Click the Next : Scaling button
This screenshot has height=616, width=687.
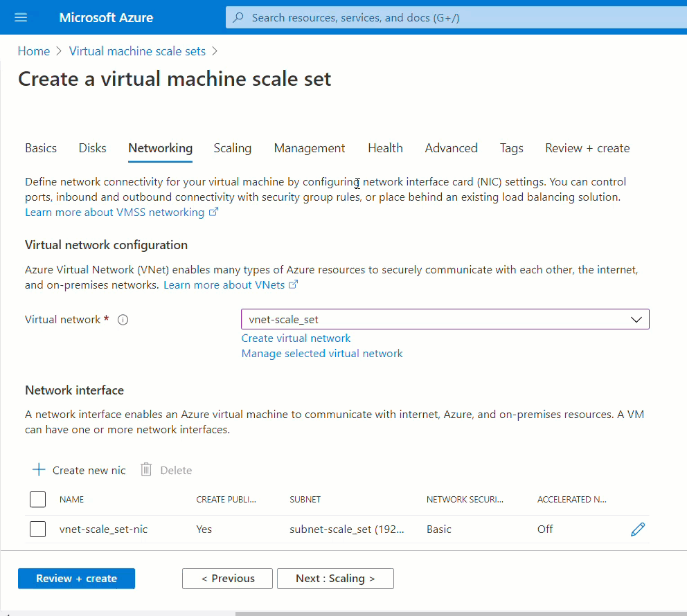(x=335, y=579)
